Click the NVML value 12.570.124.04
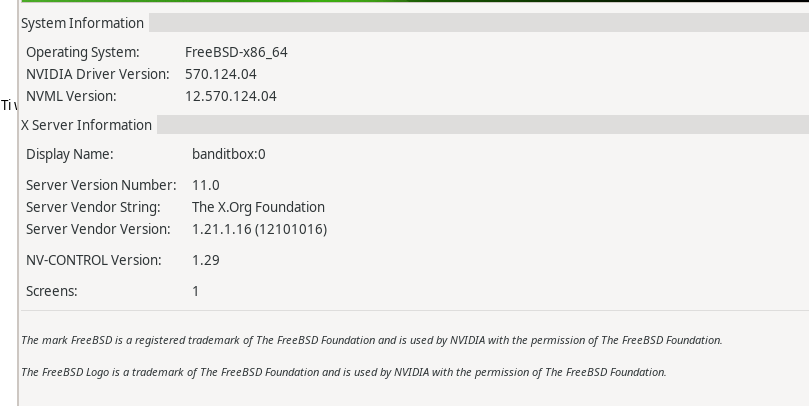The height and width of the screenshot is (406, 809). [x=231, y=96]
